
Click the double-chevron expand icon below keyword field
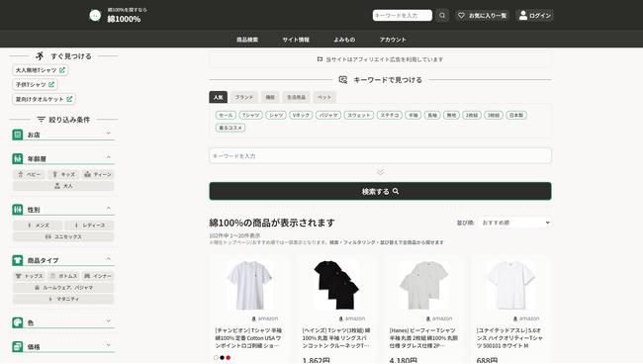pyautogui.click(x=380, y=172)
